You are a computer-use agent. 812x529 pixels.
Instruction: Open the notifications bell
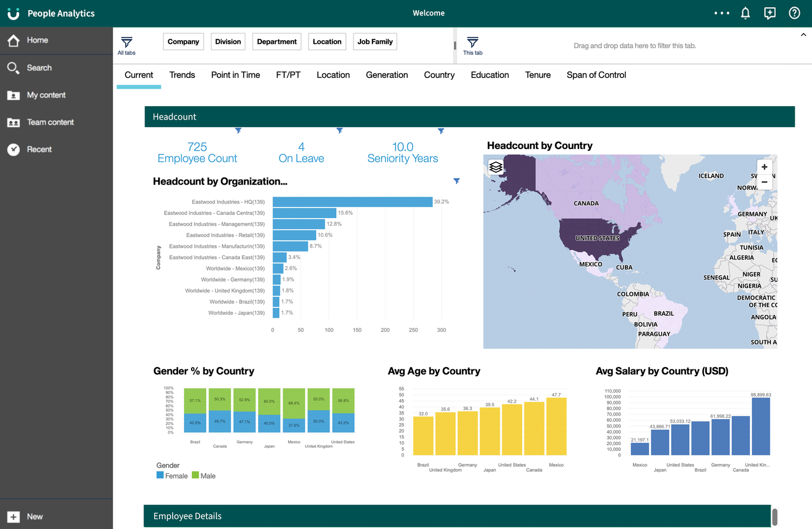pyautogui.click(x=745, y=14)
